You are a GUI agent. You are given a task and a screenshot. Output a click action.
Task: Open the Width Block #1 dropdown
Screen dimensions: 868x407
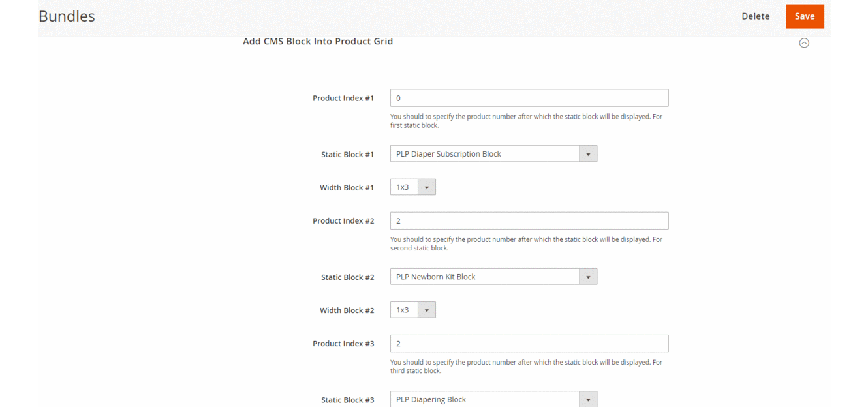point(412,187)
